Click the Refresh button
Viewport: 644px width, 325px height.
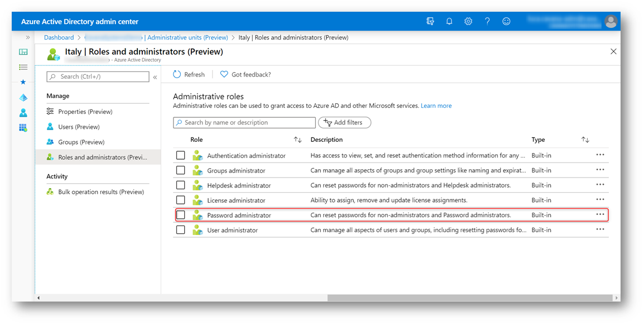point(189,74)
